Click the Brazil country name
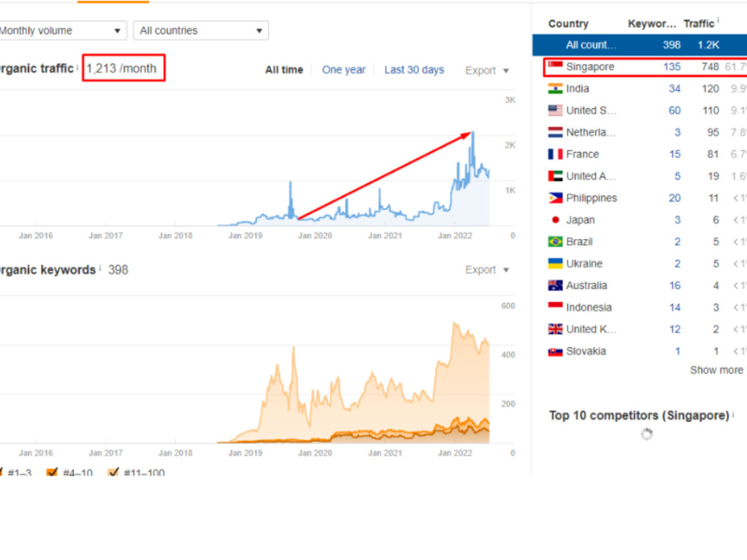This screenshot has width=747, height=560. (x=580, y=242)
